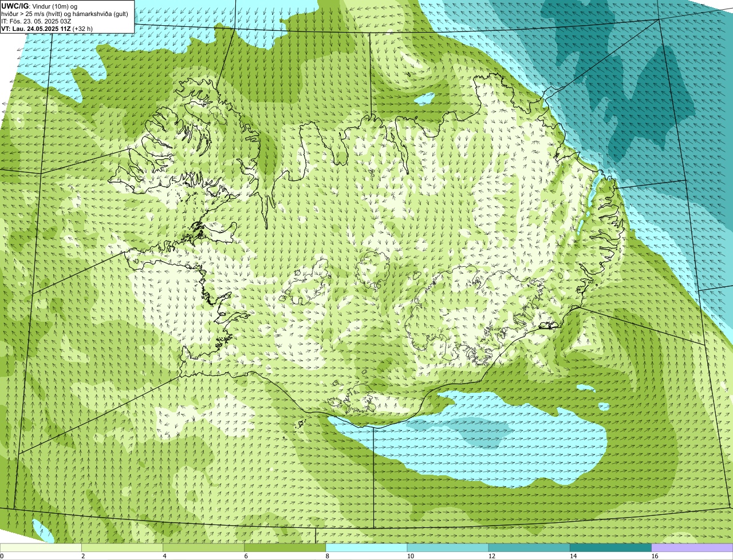733x560 pixels.
Task: Click the legend scale label "10"
Action: click(411, 556)
